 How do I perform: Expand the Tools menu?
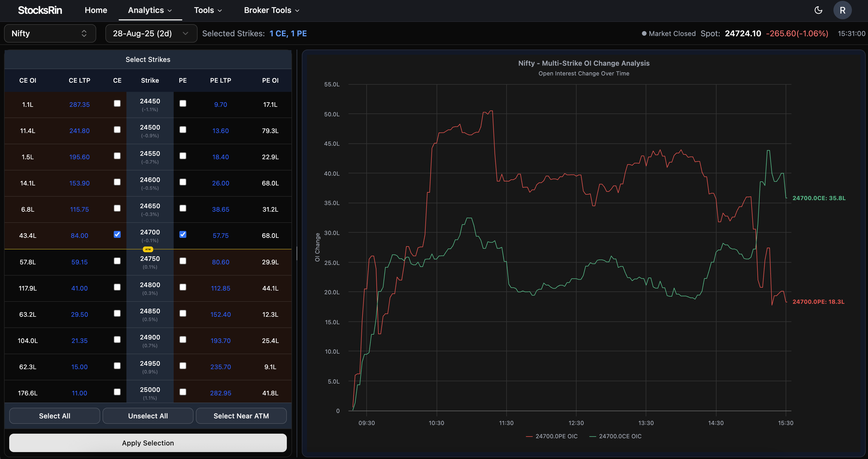pyautogui.click(x=208, y=10)
